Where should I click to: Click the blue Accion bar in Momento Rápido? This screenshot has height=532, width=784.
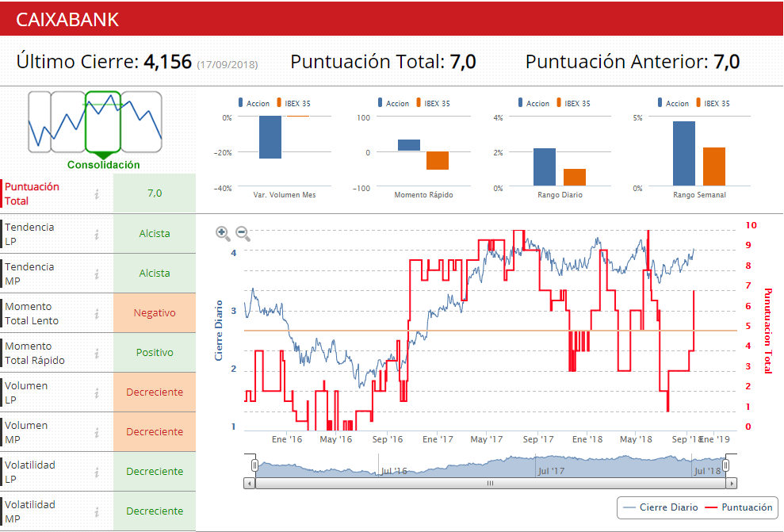[409, 145]
